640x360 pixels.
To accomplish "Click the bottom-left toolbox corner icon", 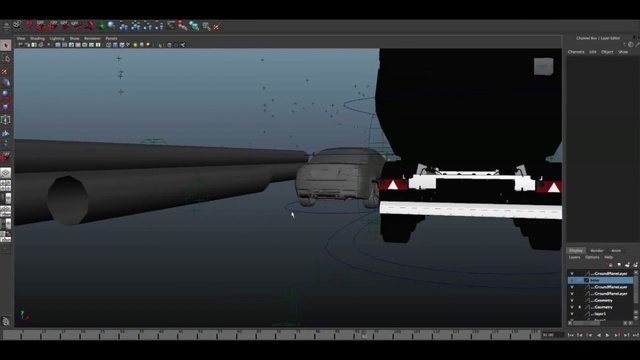I will pyautogui.click(x=6, y=322).
